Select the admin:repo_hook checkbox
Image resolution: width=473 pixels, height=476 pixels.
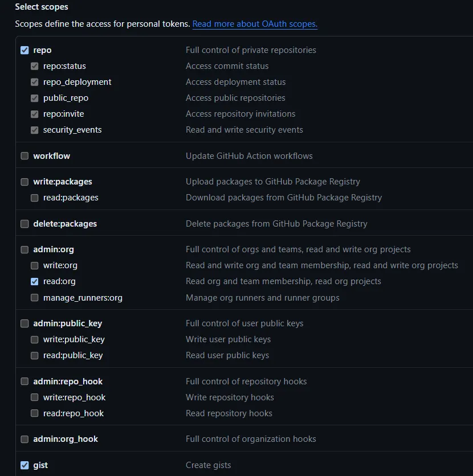[x=25, y=382]
